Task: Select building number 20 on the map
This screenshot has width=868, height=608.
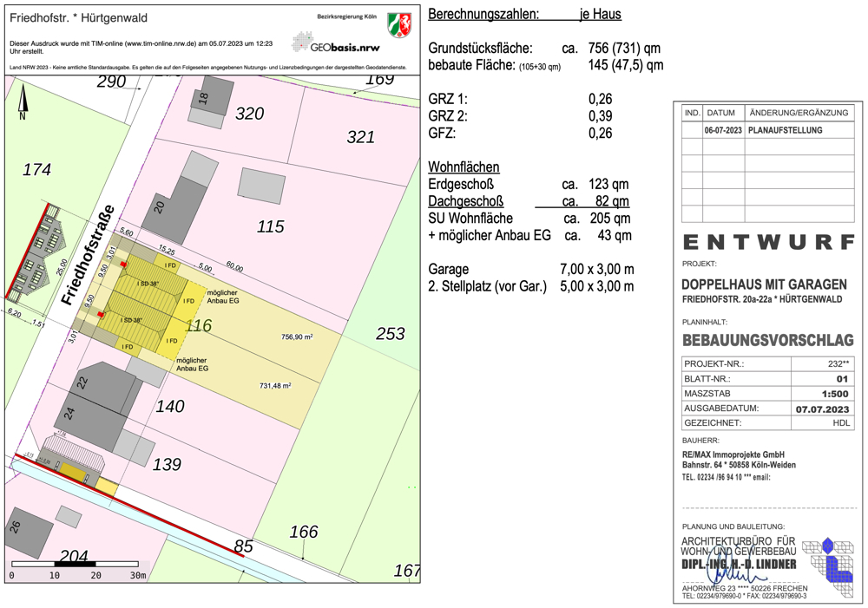Action: coord(160,207)
